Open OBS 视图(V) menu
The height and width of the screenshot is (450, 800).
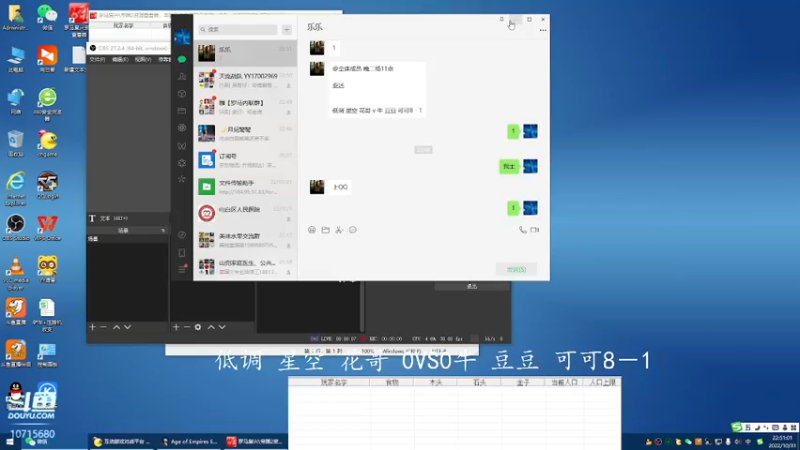[x=143, y=60]
